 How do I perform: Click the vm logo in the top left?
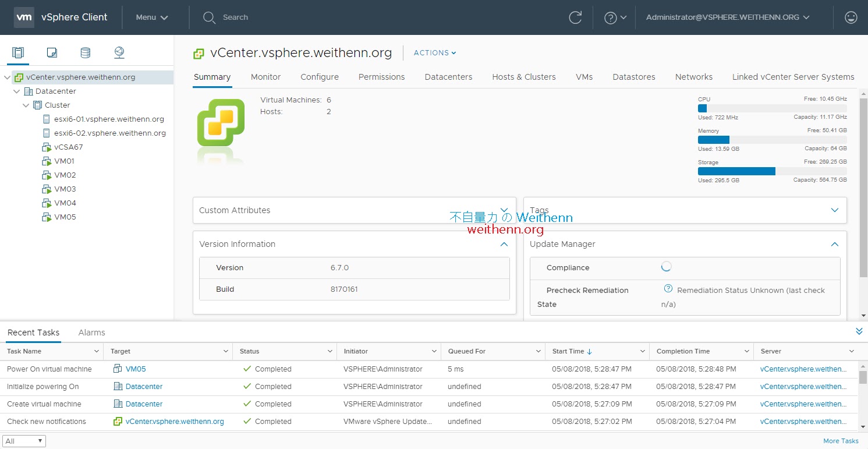(x=24, y=17)
